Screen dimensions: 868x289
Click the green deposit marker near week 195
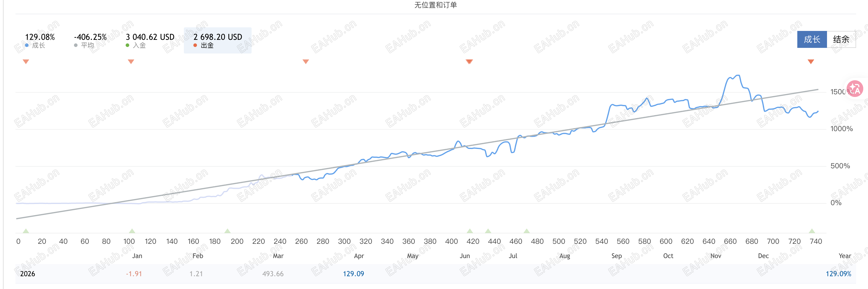228,231
